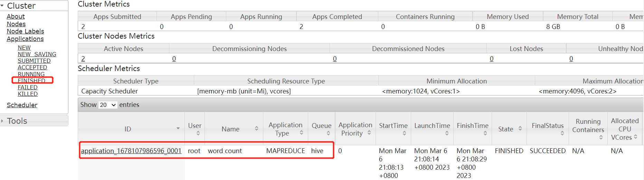Open the About link
The width and height of the screenshot is (644, 180).
(x=16, y=16)
